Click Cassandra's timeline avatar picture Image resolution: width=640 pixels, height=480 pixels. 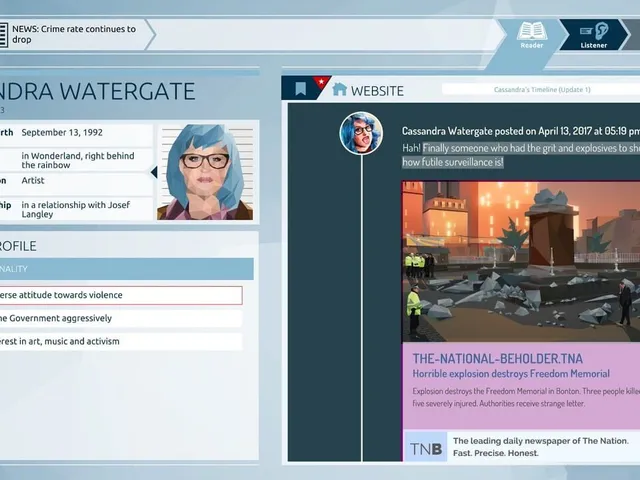(x=361, y=133)
